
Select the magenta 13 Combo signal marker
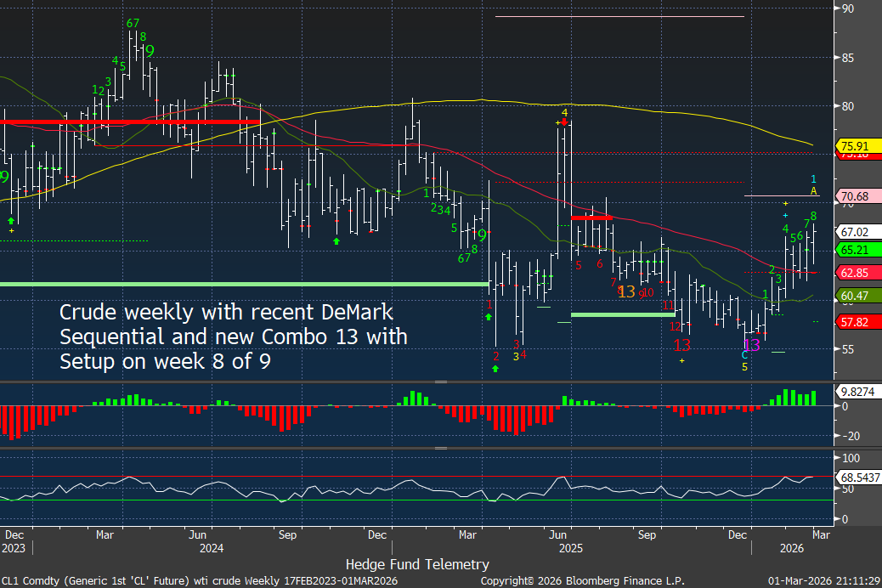751,345
